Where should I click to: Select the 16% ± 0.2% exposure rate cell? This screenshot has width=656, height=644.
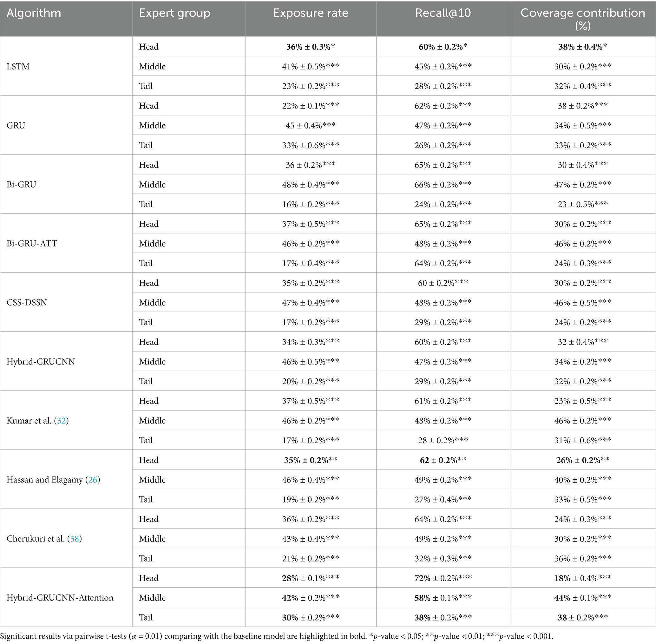311,204
